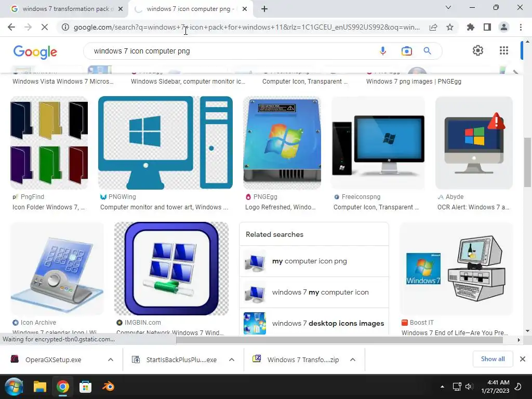The image size is (532, 399).
Task: Select the windows 7 icon computer png tab
Action: tap(190, 9)
